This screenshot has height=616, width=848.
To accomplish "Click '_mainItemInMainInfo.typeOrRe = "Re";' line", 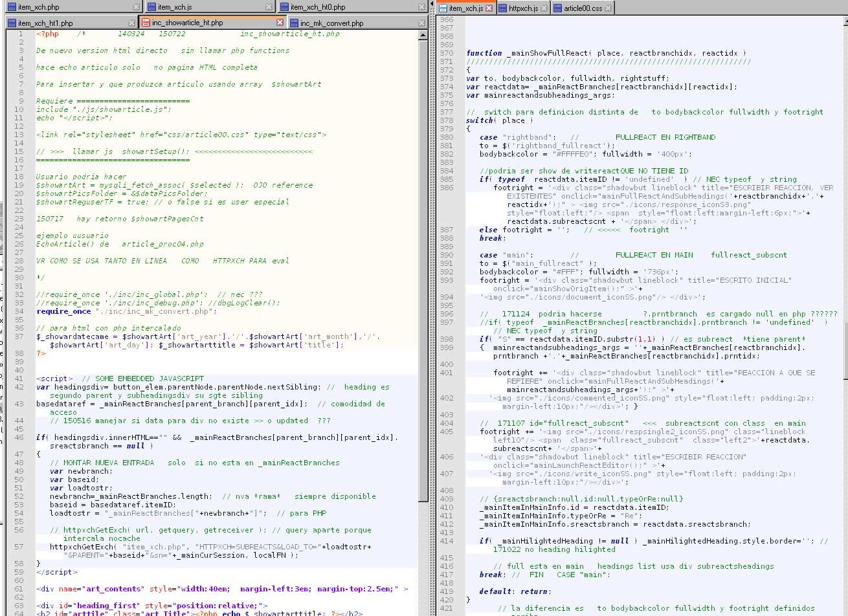I will point(561,516).
